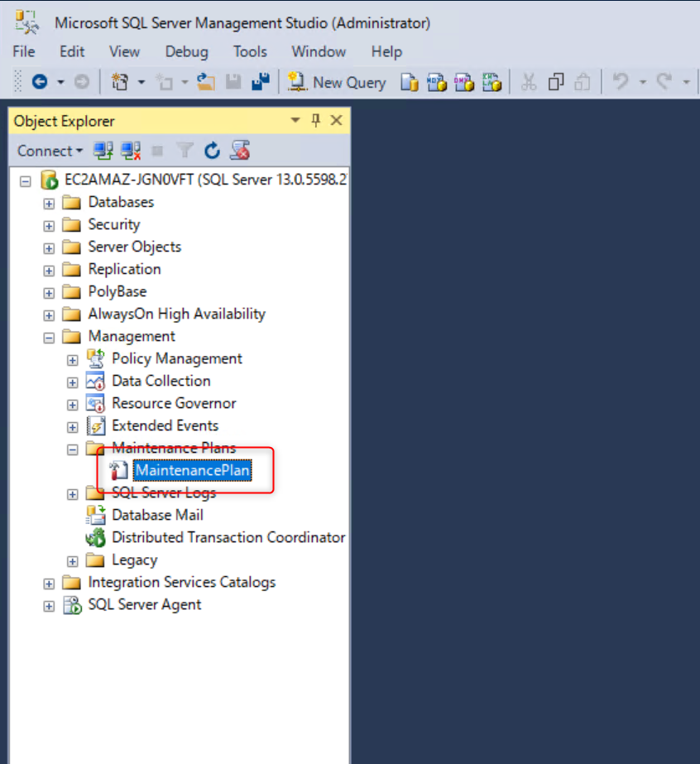Screen dimensions: 700x764
Task: Click the Cut scissors icon
Action: 529,82
